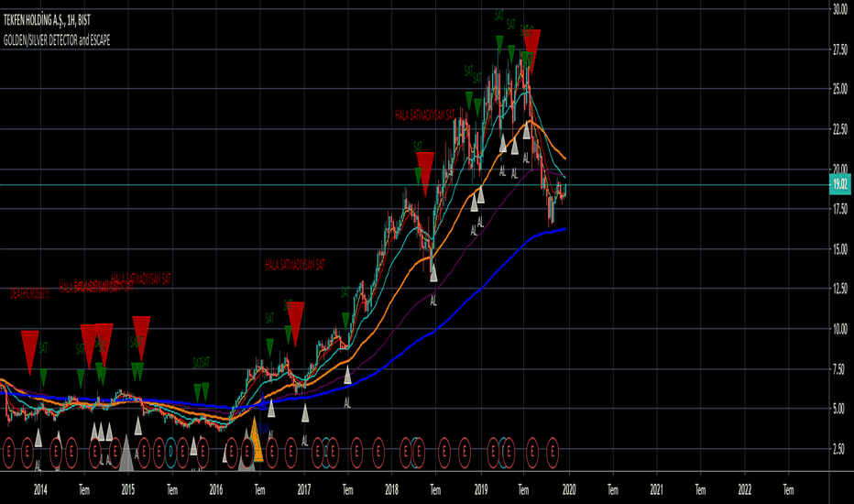854x504 pixels.
Task: Click the 2.50 price axis label
Action: [x=839, y=449]
